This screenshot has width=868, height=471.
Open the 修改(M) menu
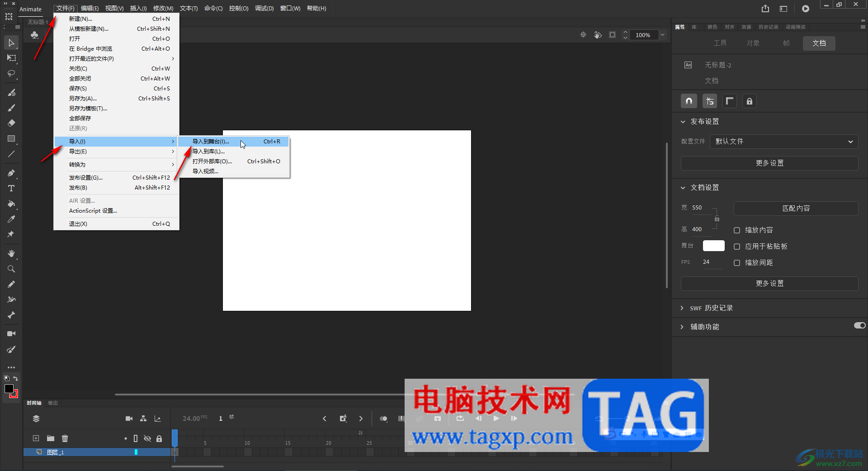point(163,9)
